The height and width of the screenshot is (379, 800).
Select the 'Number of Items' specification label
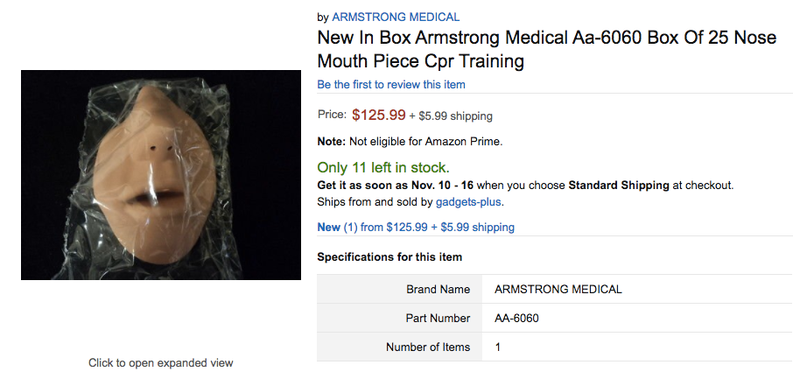[x=428, y=347]
